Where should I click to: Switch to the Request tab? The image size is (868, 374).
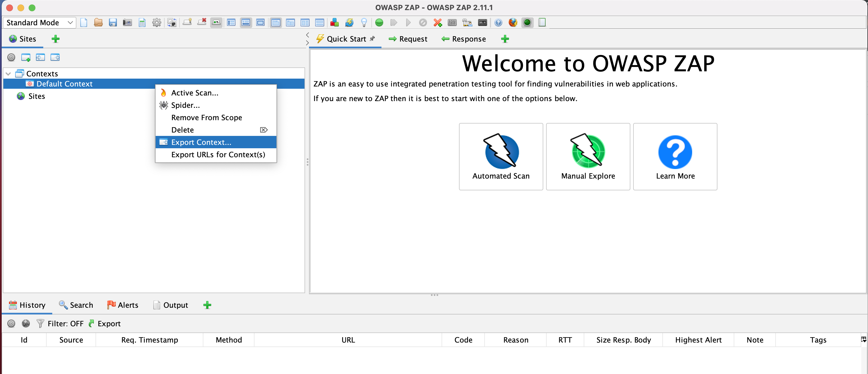click(x=408, y=39)
